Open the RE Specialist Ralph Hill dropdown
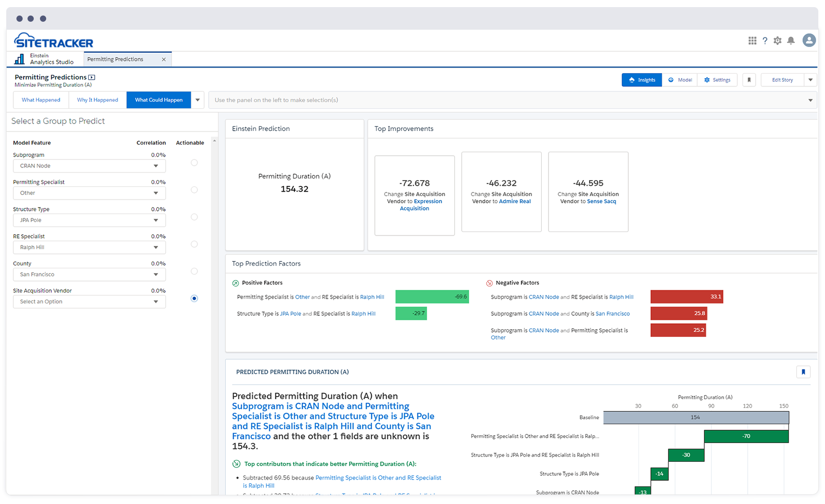The height and width of the screenshot is (504, 825). [89, 247]
